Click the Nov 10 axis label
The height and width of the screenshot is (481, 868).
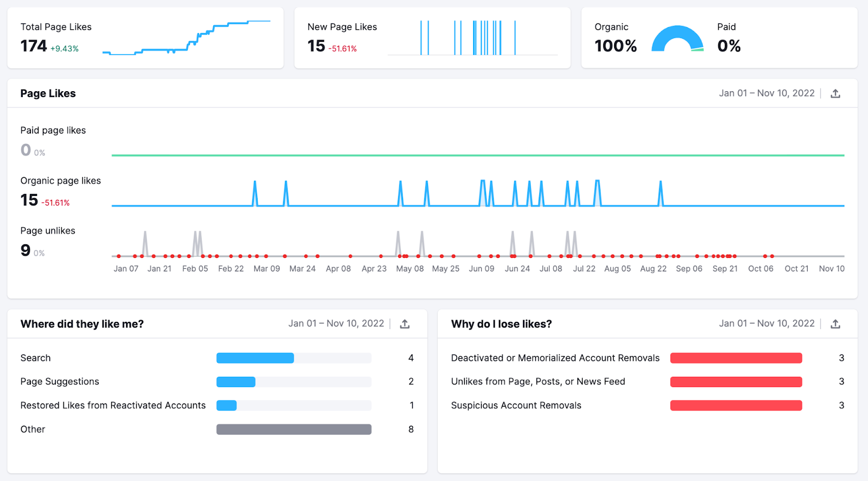832,269
